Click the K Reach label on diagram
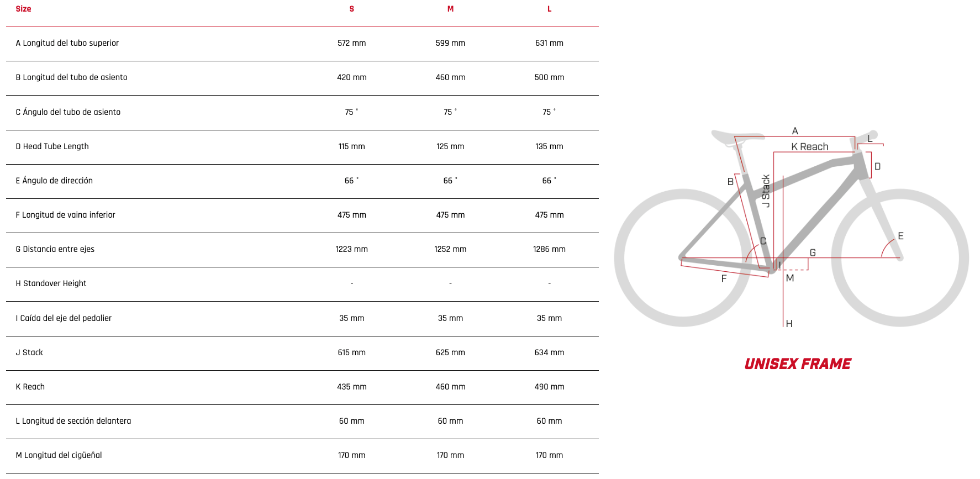The width and height of the screenshot is (980, 479). tap(809, 146)
